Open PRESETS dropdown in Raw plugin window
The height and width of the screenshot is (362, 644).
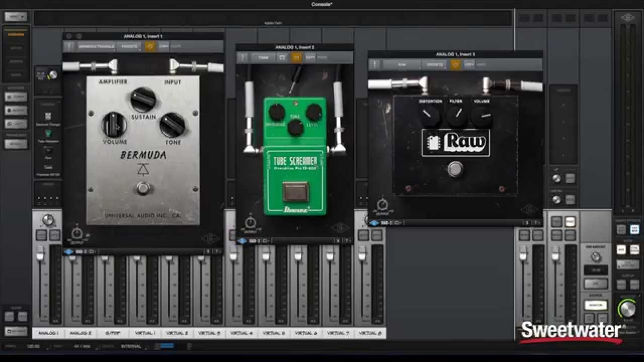[x=435, y=64]
